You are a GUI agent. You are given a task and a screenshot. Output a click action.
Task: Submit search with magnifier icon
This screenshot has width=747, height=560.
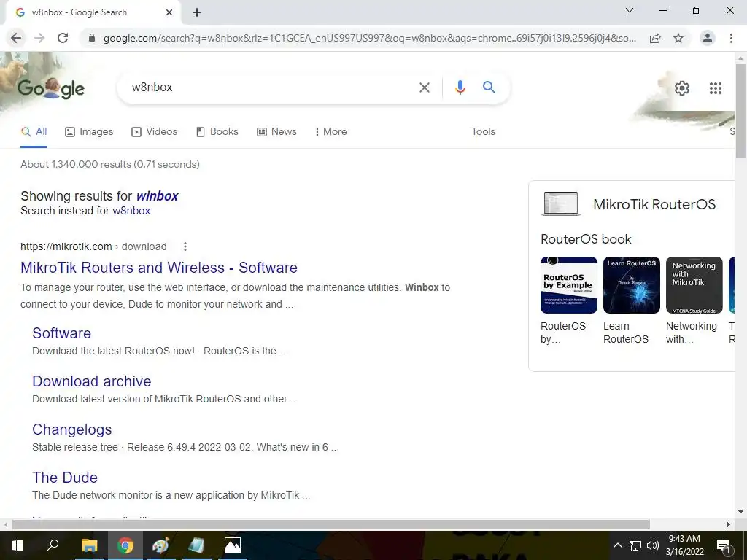[489, 87]
